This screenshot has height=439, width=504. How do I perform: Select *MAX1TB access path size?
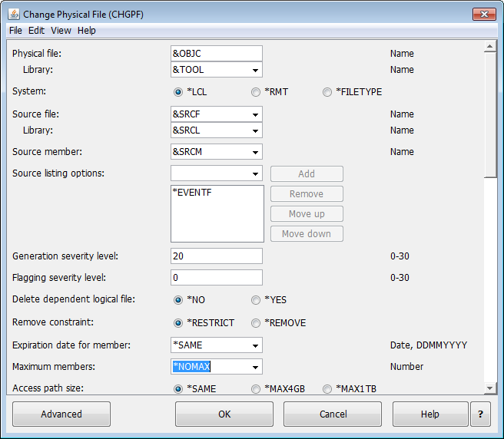(x=328, y=389)
